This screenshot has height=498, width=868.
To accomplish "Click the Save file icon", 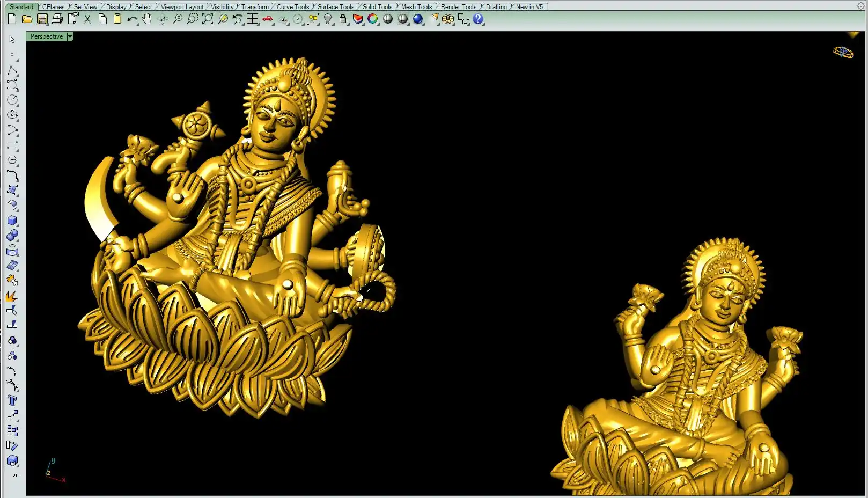I will 42,19.
